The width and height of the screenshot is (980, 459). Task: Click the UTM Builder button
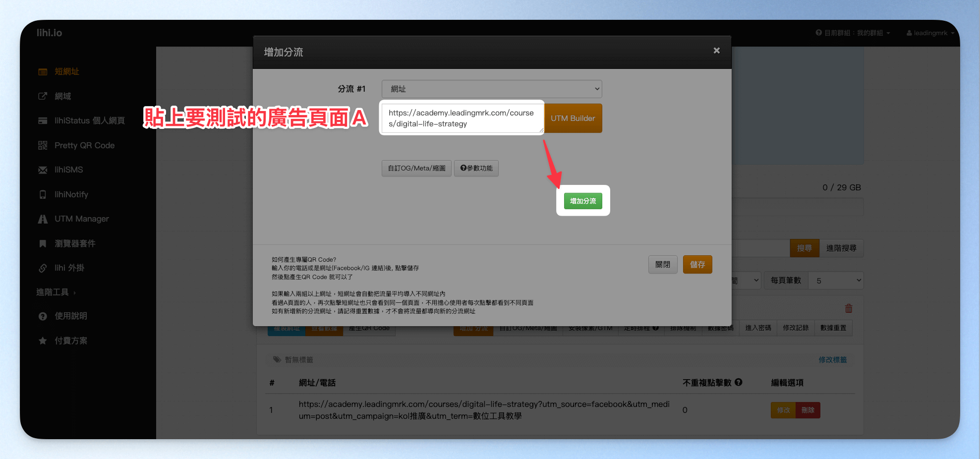573,118
